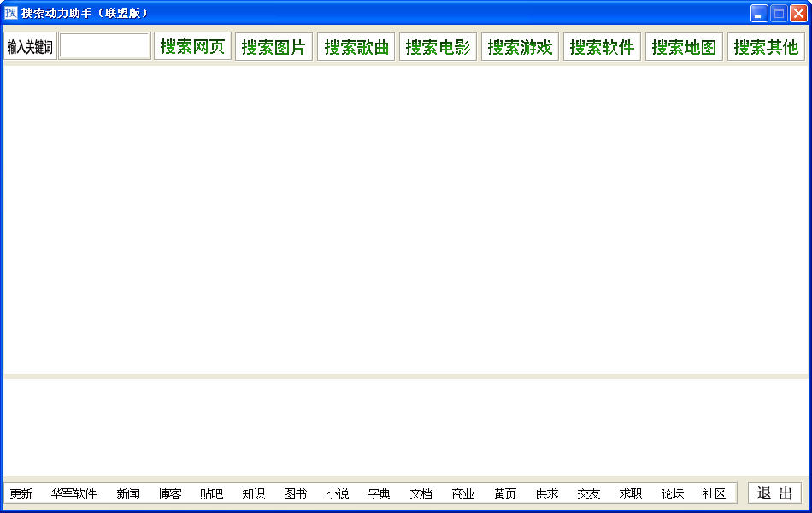Click the 退出 exit button

[x=774, y=492]
